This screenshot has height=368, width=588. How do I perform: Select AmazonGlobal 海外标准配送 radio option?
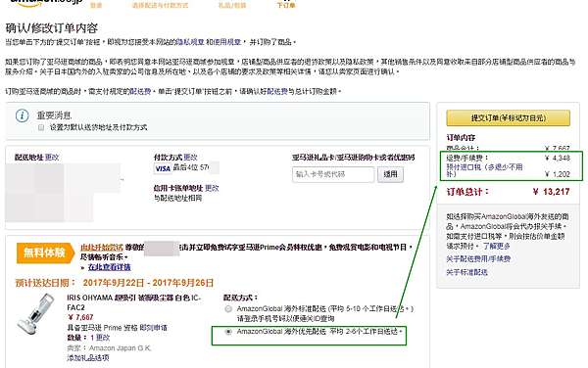tap(228, 309)
